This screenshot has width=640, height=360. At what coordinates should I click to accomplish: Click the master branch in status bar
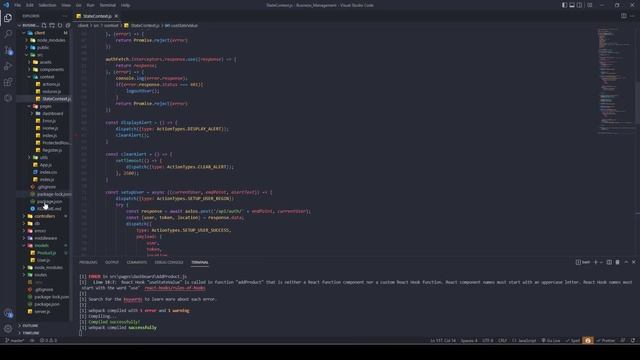(x=14, y=340)
